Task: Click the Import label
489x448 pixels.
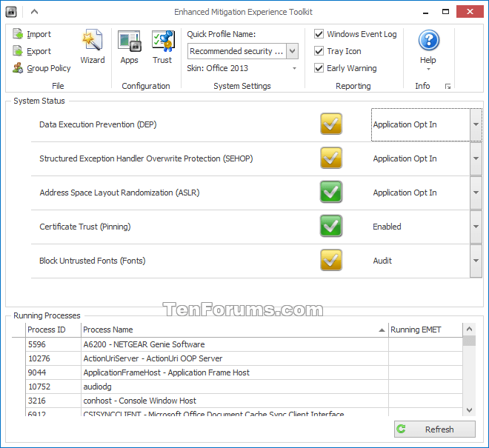Action: [39, 34]
